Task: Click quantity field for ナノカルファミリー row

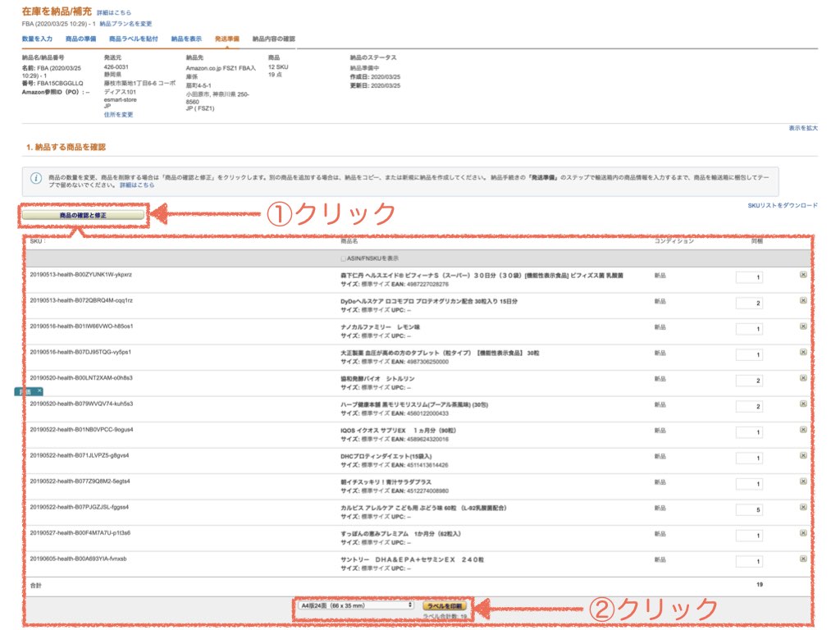Action: click(x=749, y=329)
